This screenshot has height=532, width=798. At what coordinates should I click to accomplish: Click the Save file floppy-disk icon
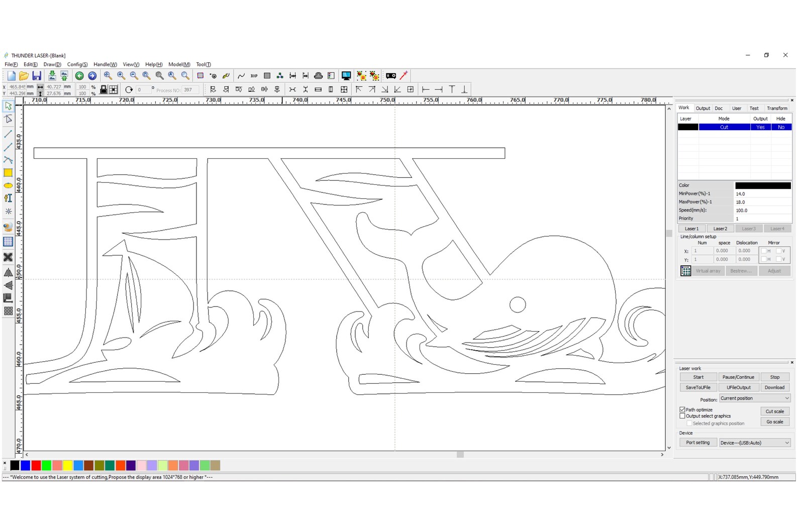coord(37,76)
